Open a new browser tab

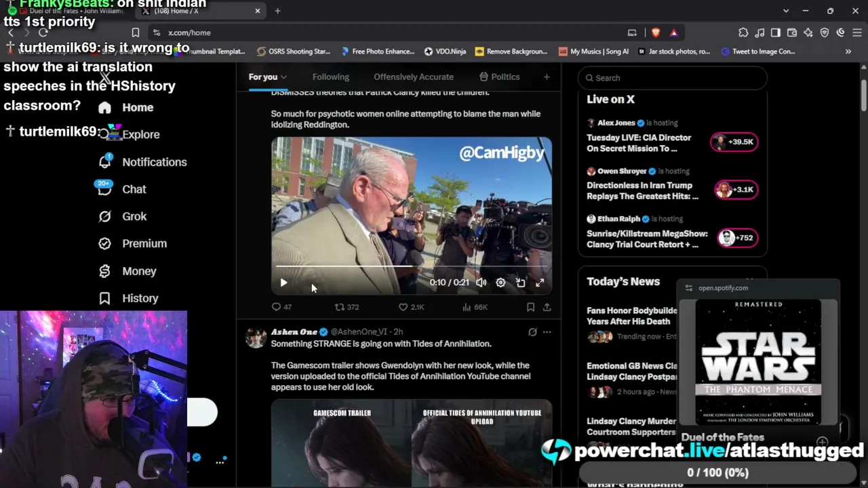click(278, 11)
